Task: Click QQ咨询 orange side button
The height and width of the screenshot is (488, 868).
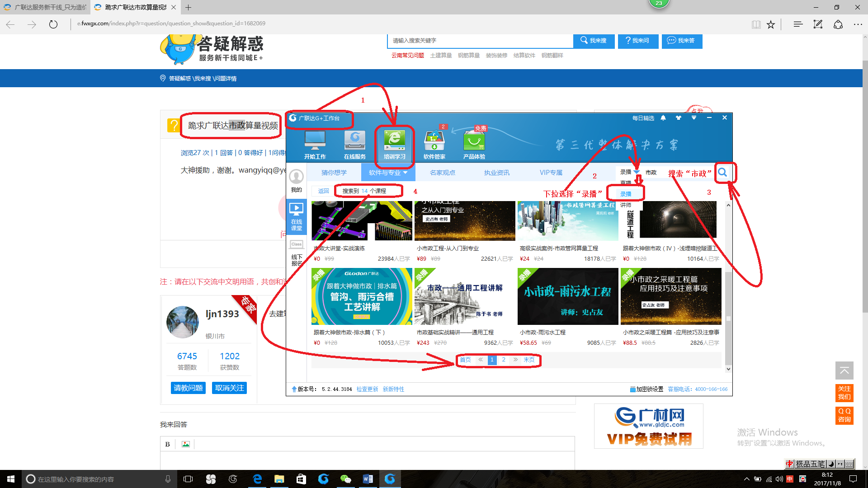Action: pos(844,415)
